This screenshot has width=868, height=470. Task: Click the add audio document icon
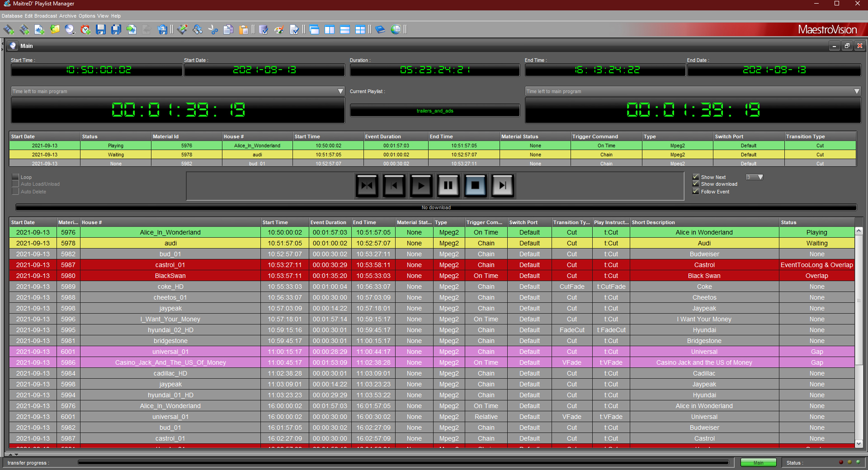[x=39, y=30]
